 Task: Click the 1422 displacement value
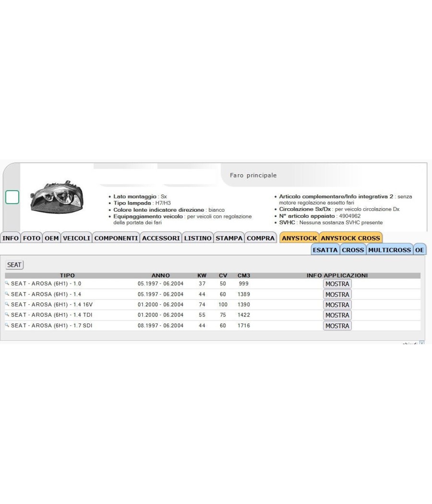[244, 315]
